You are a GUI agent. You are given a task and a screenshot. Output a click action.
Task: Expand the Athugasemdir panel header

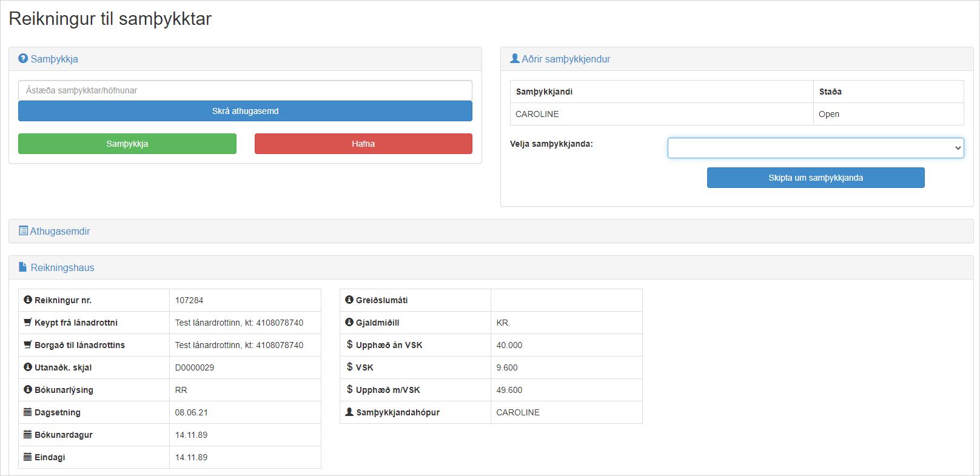pyautogui.click(x=60, y=231)
